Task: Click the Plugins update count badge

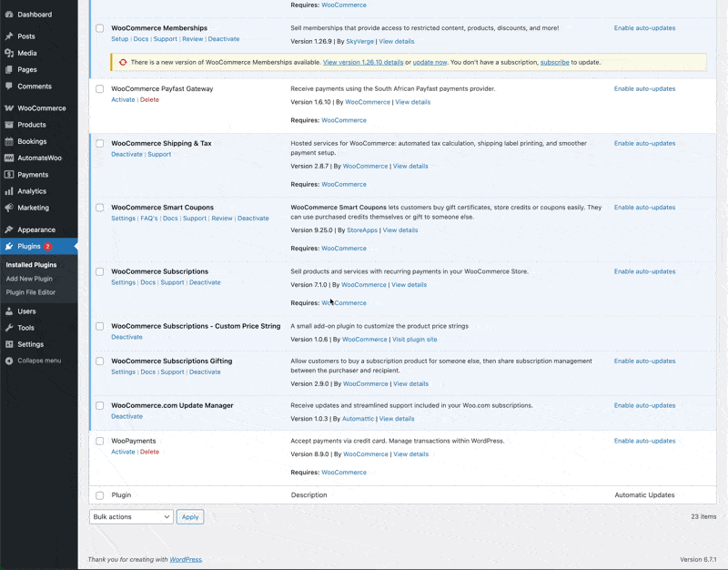Action: (47, 246)
